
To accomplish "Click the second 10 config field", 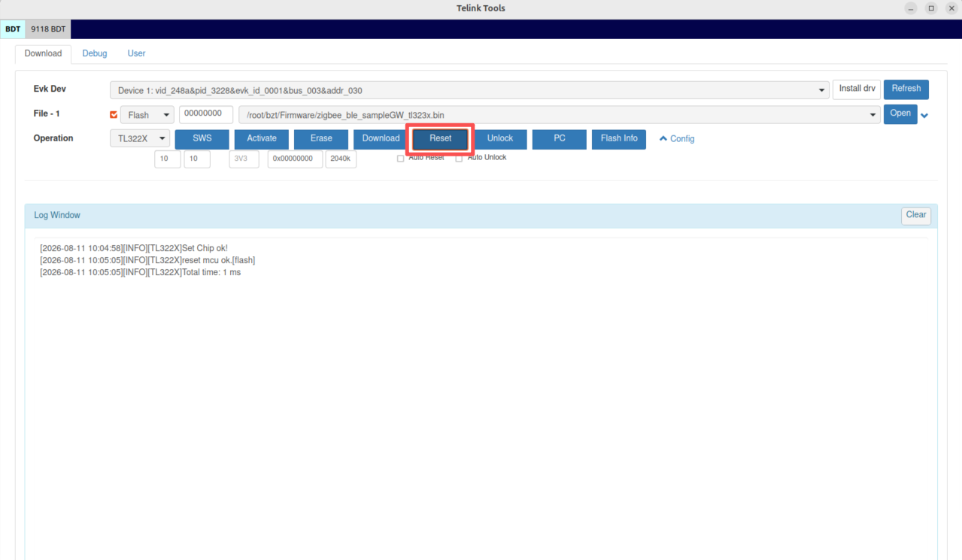I will click(x=197, y=159).
